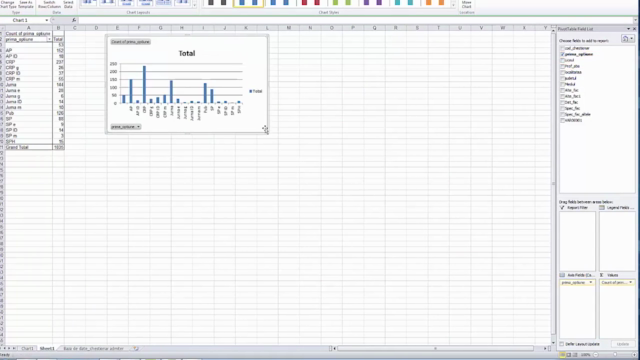Toggle Mediul field checkbox
This screenshot has height=360, width=640.
tap(562, 84)
